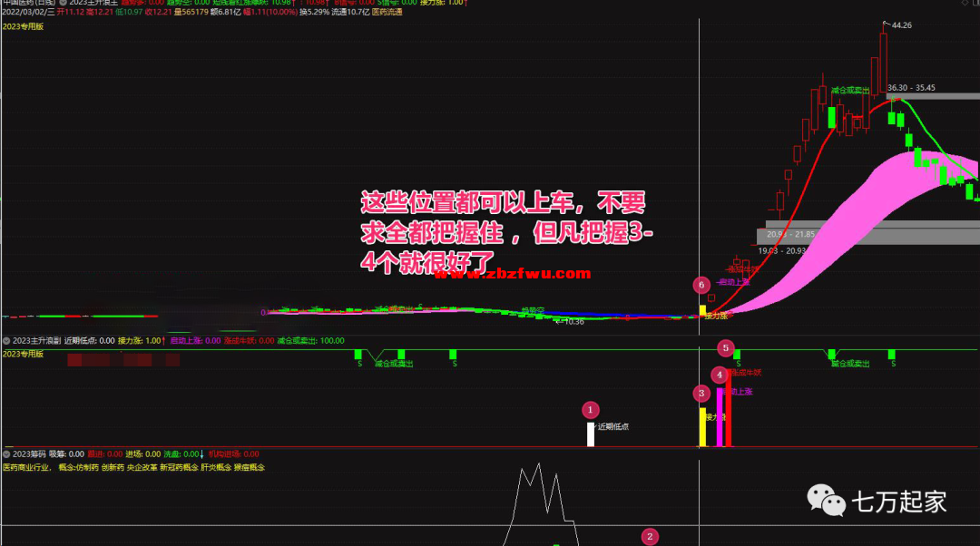Click the 2023专用版 label in the main chart
Screen dimensions: 980x546
24,27
